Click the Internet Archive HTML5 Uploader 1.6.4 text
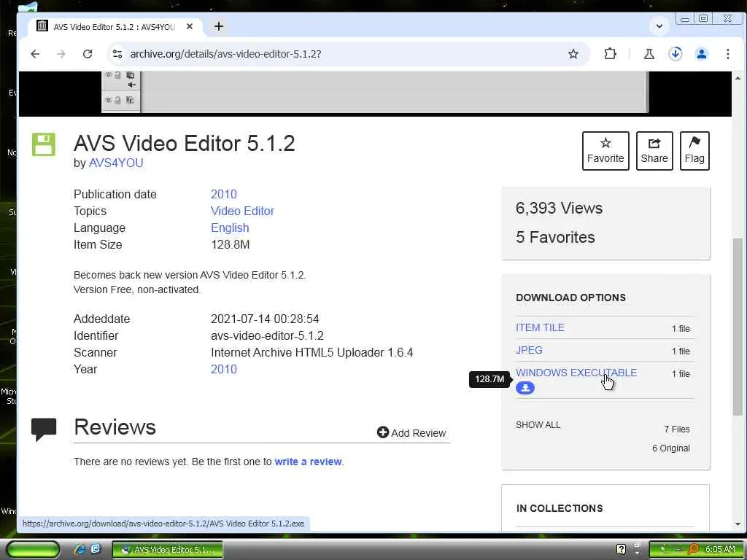 tap(311, 352)
